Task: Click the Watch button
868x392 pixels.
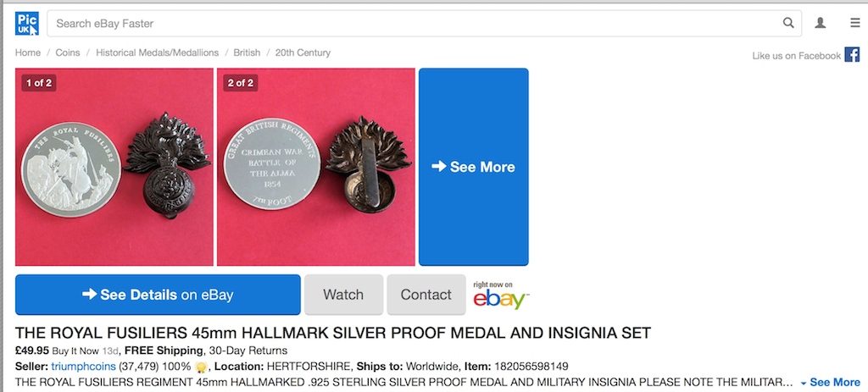Action: [343, 295]
